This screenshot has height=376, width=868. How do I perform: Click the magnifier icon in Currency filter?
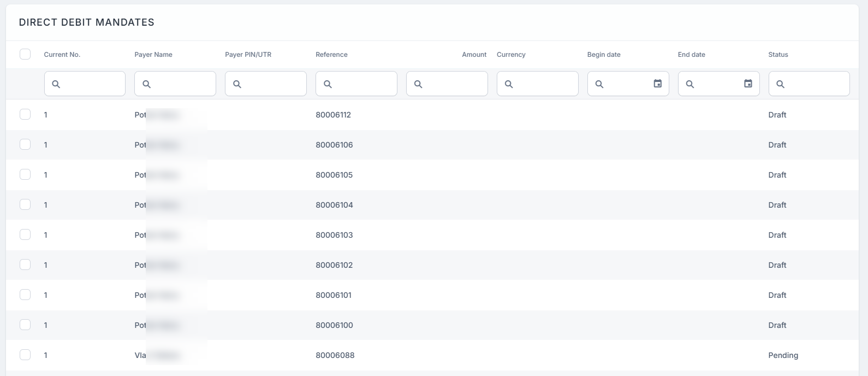[509, 84]
